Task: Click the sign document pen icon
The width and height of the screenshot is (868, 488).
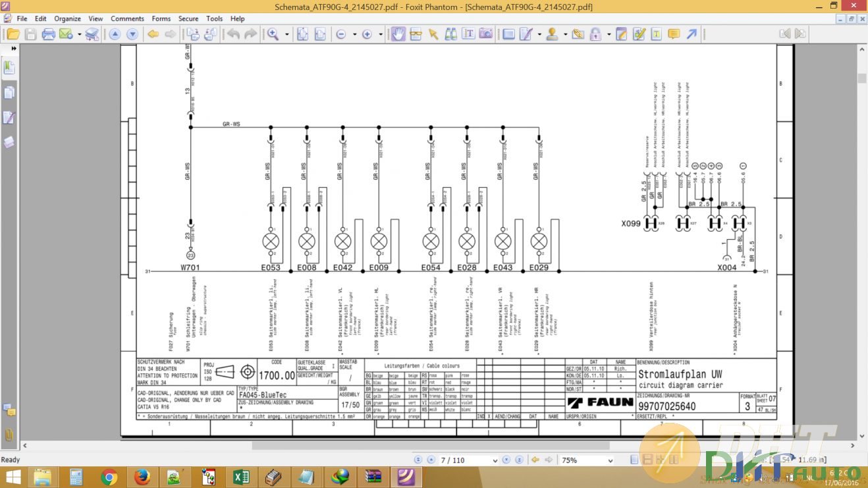Action: (526, 34)
